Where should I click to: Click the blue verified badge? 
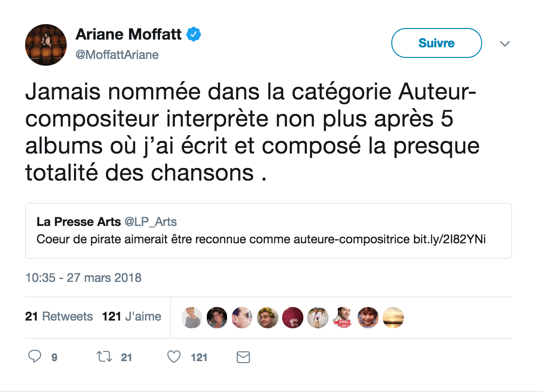click(194, 34)
